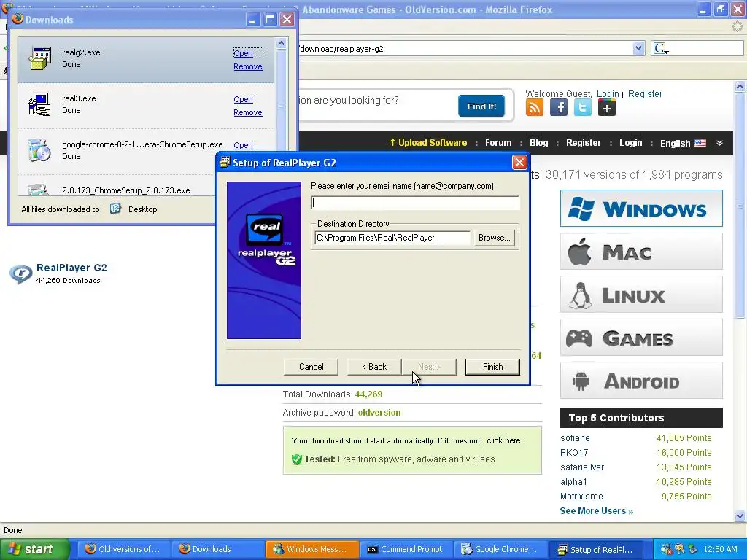747x560 pixels.
Task: Switch to Old versions Firefox taskbar item
Action: tap(123, 549)
